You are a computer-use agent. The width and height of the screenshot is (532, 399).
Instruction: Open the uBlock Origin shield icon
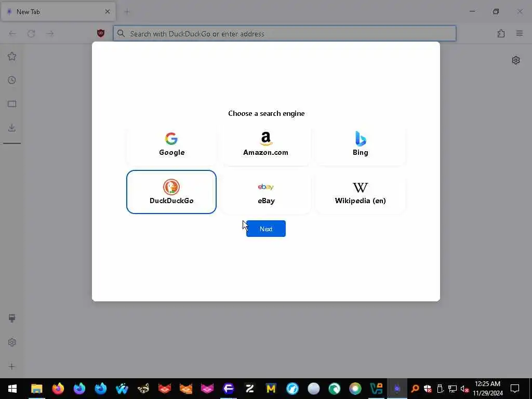(x=101, y=33)
